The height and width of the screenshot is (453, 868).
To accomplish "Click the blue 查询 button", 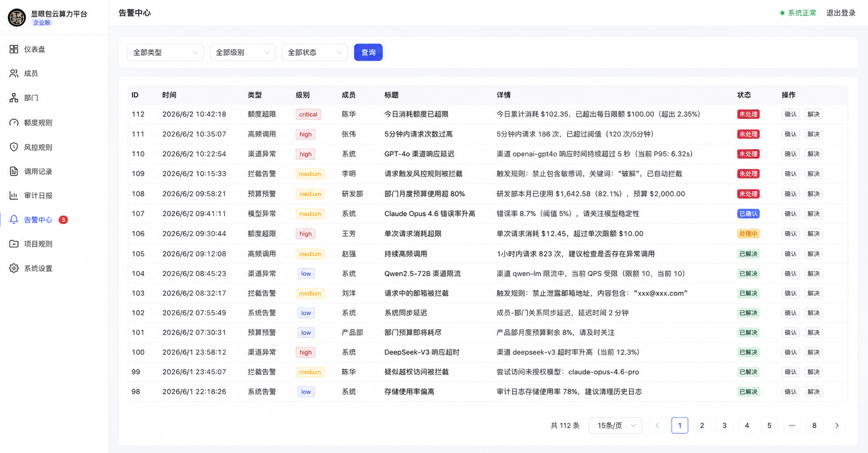I will [368, 52].
